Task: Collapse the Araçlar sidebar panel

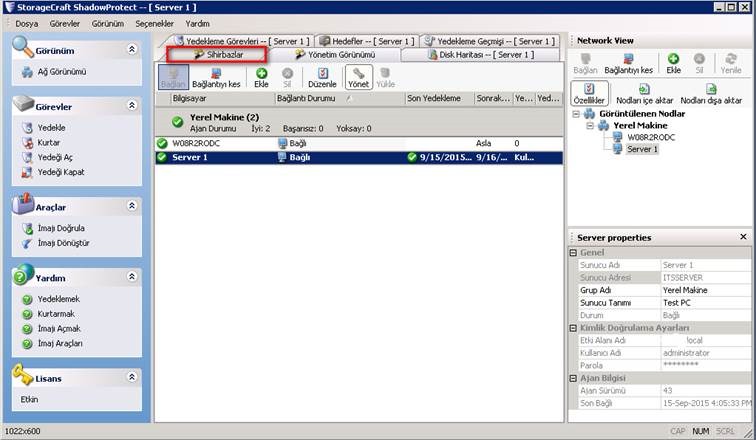Action: pos(132,206)
